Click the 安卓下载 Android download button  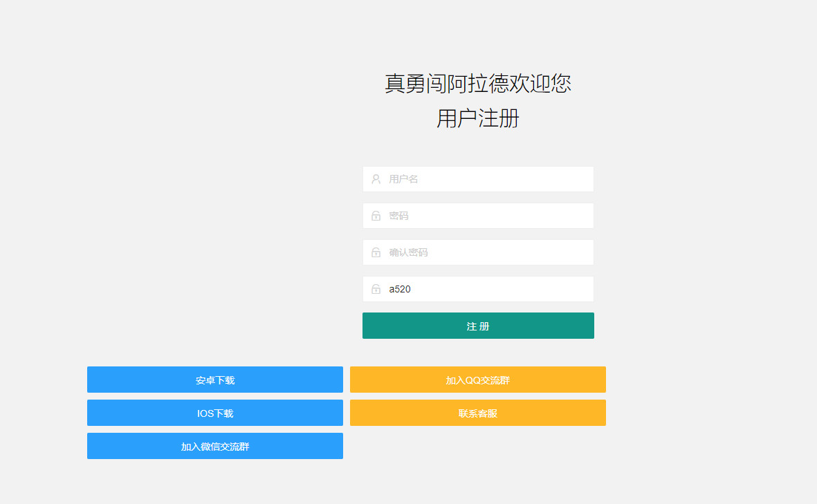[214, 379]
